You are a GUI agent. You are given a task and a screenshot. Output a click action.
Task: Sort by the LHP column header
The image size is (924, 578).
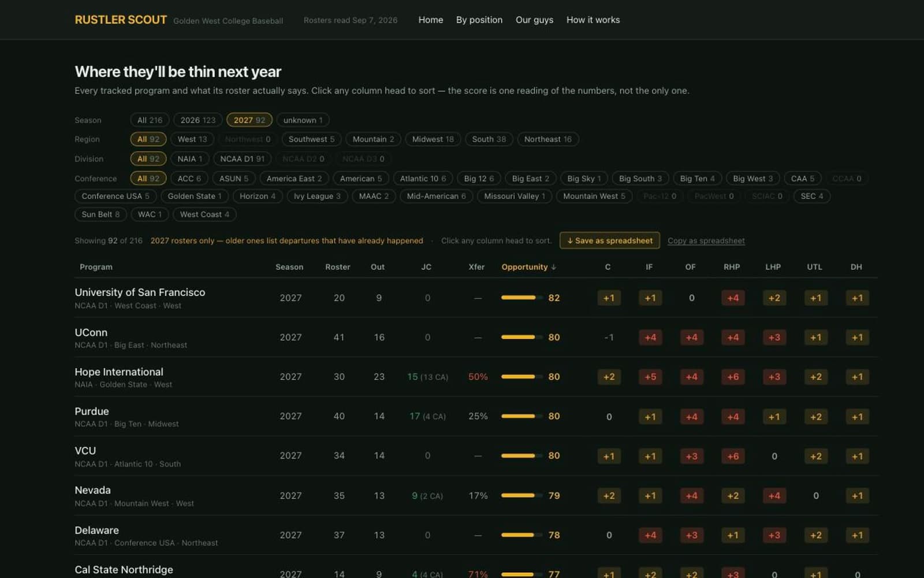click(773, 267)
